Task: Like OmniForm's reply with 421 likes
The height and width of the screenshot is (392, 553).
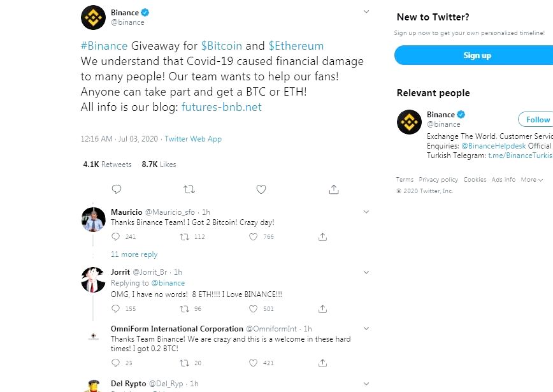Action: [253, 363]
